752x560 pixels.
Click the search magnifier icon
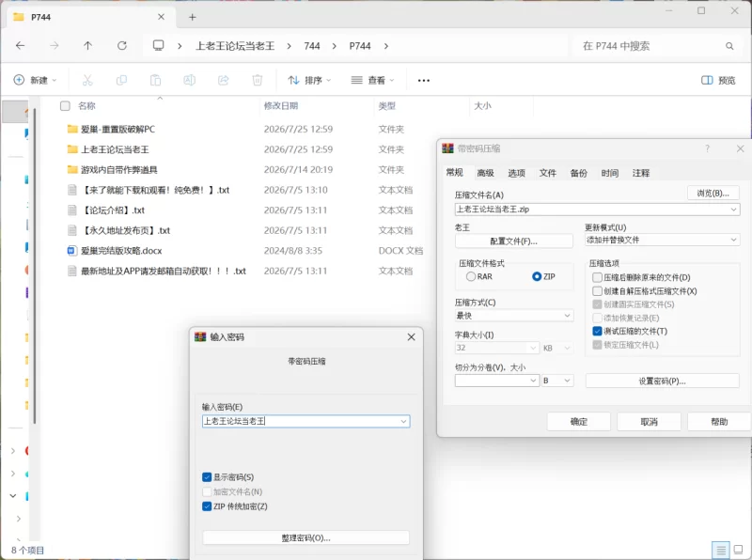[x=729, y=46]
